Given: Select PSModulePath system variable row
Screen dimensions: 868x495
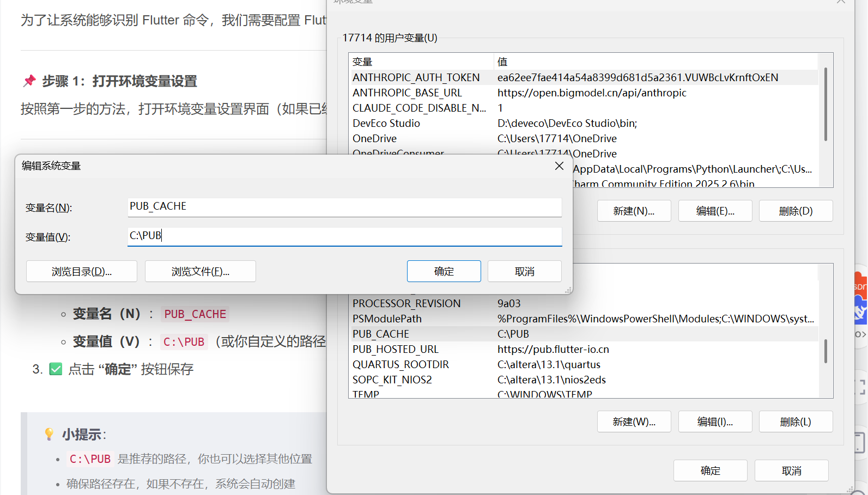Looking at the screenshot, I should click(583, 319).
